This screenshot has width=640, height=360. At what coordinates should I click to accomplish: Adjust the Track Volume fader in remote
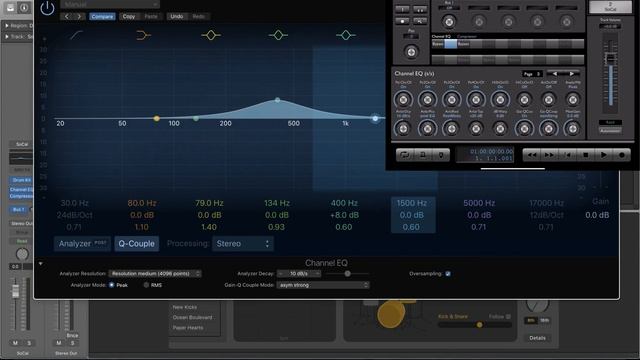click(611, 59)
